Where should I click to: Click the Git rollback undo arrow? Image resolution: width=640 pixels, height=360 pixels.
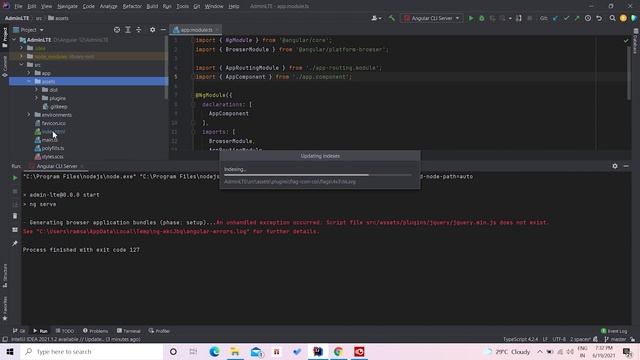(599, 18)
